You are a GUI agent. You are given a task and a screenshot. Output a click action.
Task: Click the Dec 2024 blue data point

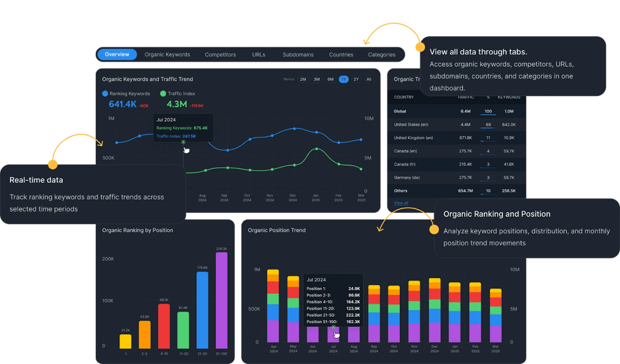(294, 129)
